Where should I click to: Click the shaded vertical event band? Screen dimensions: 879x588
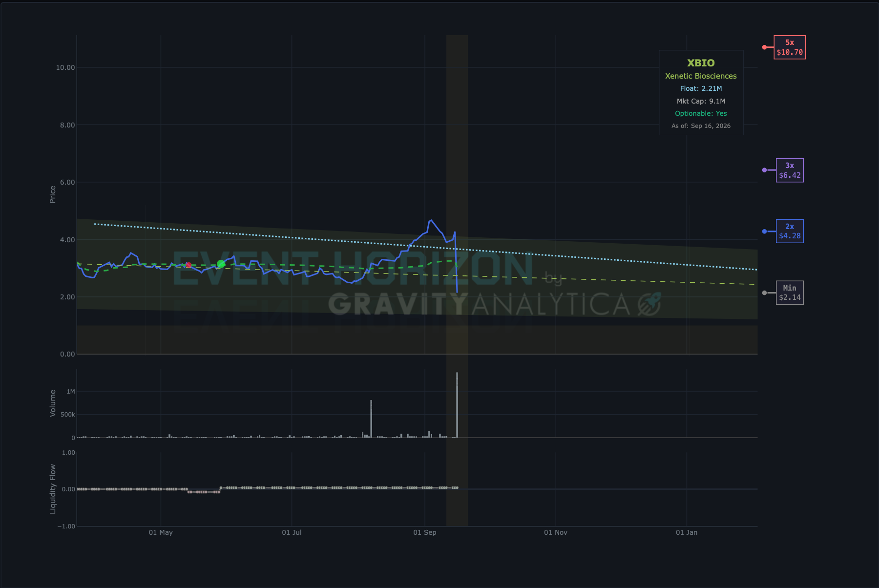pyautogui.click(x=457, y=280)
